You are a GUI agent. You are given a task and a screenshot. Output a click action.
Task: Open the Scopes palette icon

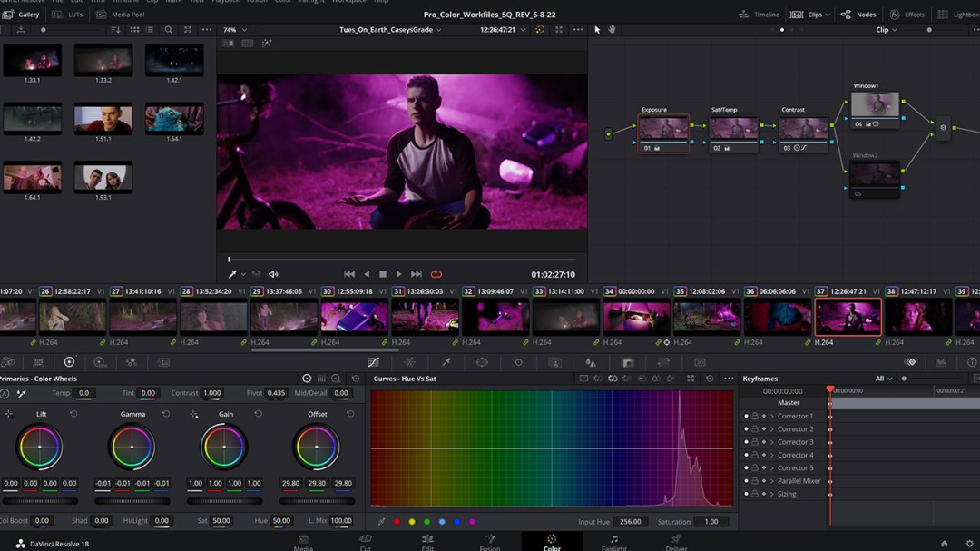click(941, 362)
